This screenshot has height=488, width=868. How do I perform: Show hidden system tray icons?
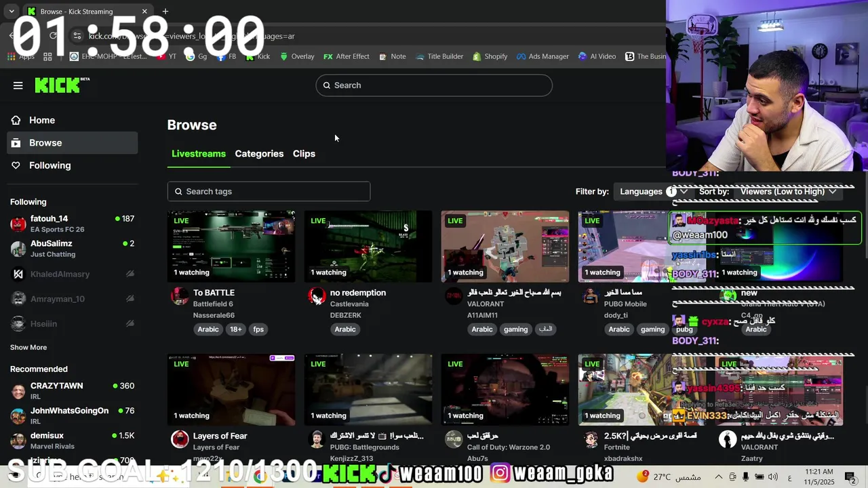point(719,477)
